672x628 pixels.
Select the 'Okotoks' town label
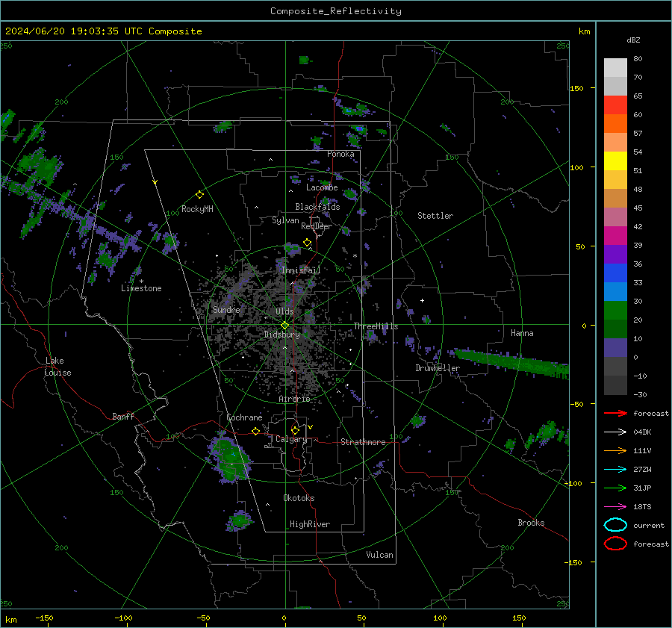pos(299,498)
